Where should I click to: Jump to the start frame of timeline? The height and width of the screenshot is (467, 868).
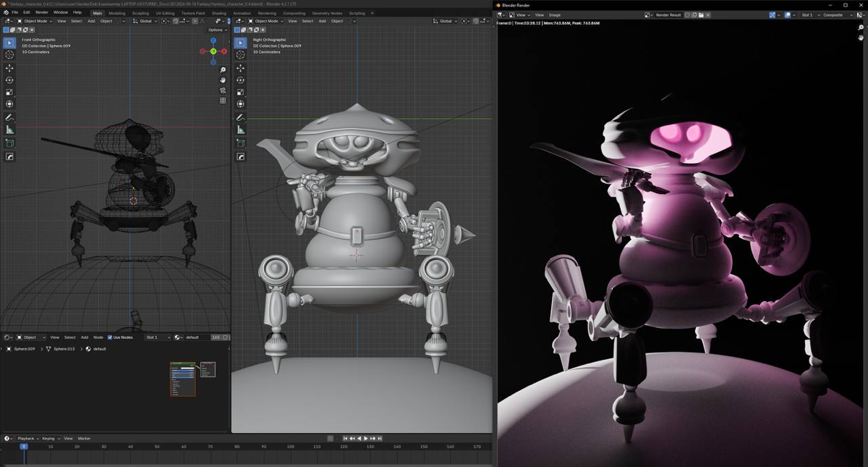346,438
